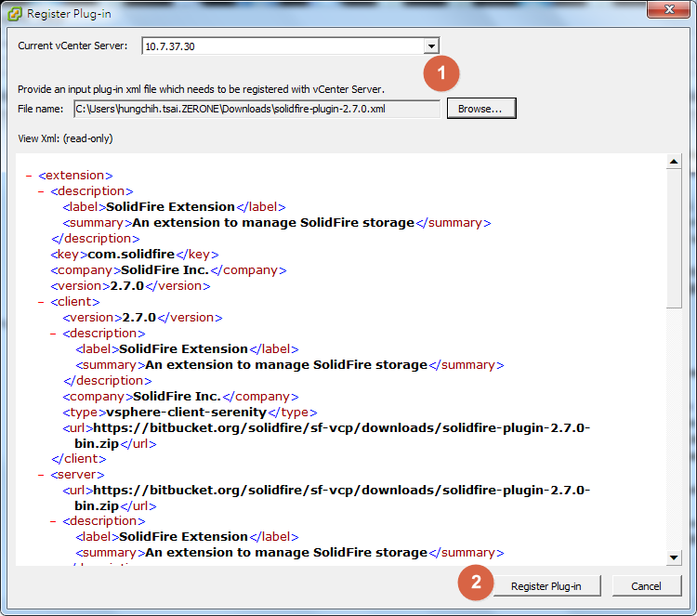Collapse the <extension> root node

[29, 176]
